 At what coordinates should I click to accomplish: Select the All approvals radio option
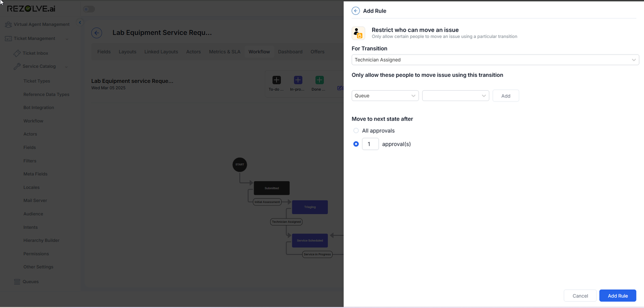point(356,131)
